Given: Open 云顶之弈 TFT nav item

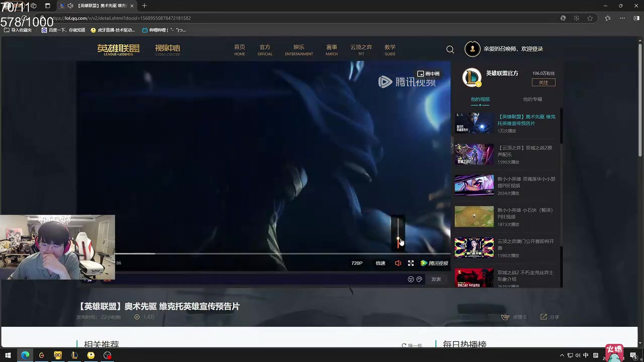Looking at the screenshot, I should point(361,50).
